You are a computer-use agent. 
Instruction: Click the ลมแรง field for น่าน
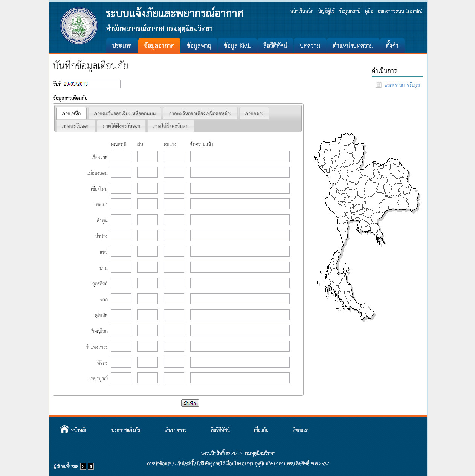[x=174, y=267]
